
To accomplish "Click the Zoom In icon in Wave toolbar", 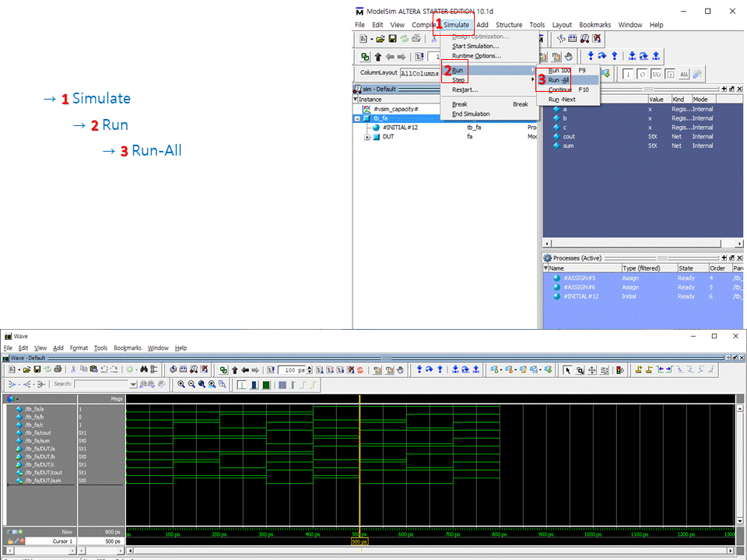I will coord(181,383).
